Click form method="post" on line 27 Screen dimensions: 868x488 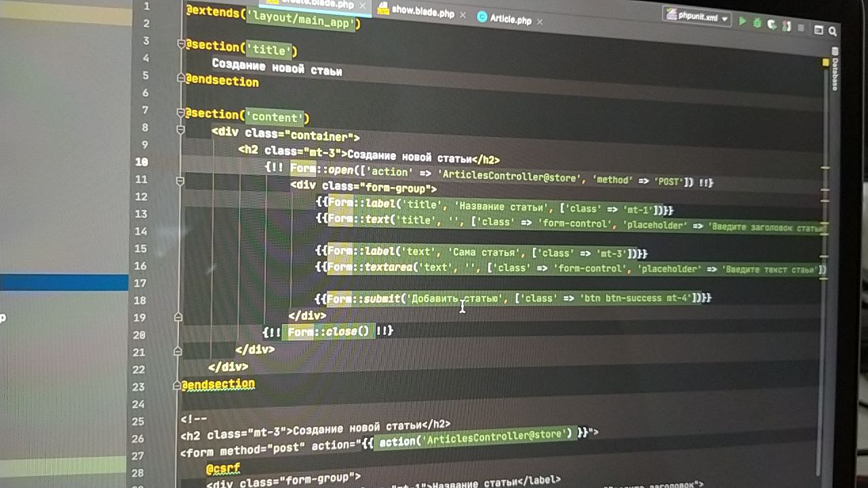tap(242, 449)
